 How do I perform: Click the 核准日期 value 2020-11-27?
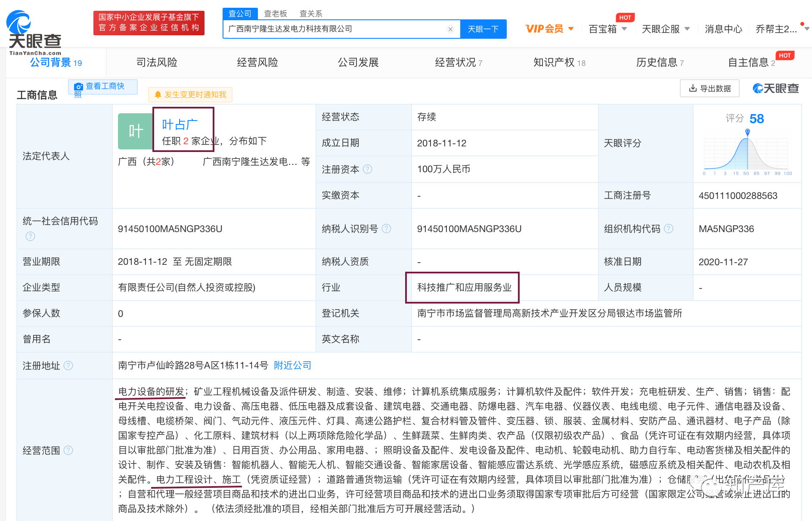coord(723,262)
